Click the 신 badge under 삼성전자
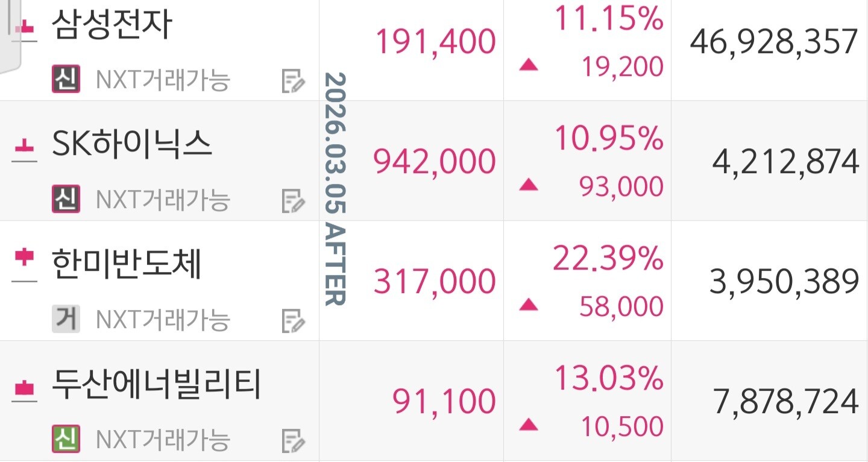The image size is (868, 462). [66, 80]
